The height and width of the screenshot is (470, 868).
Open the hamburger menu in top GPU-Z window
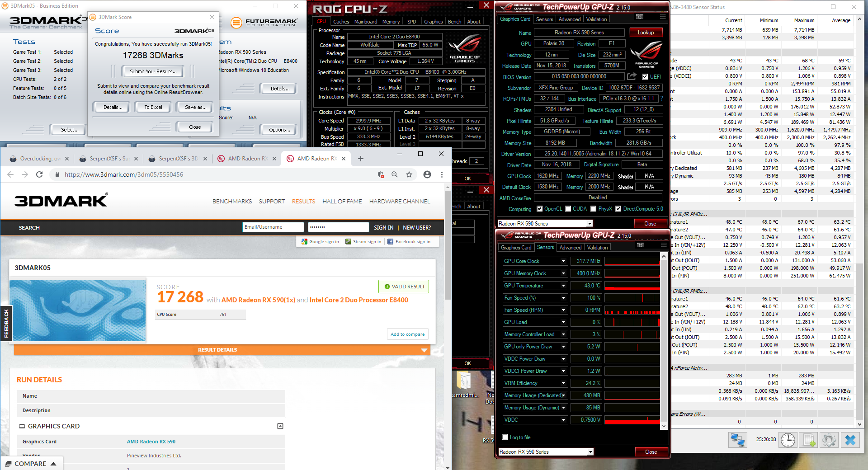coord(663,17)
